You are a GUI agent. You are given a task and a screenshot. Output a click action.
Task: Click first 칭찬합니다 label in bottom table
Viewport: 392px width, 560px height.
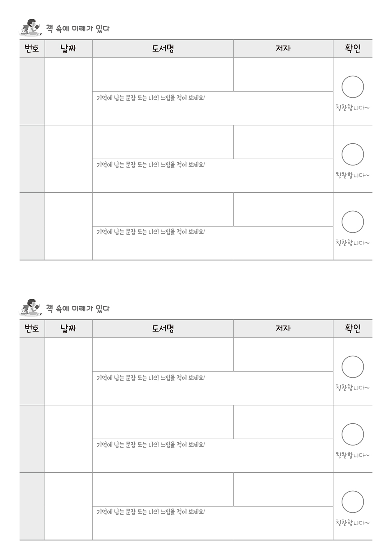353,387
